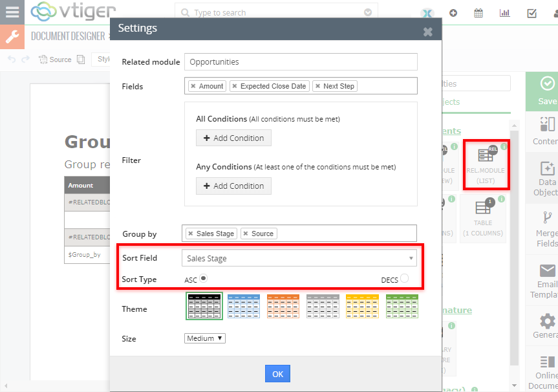Click the global search field
The height and width of the screenshot is (392, 558).
276,13
